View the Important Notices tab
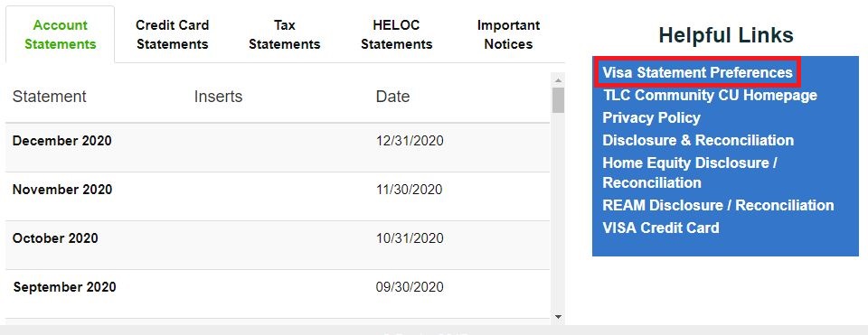This screenshot has width=868, height=335. [x=508, y=34]
